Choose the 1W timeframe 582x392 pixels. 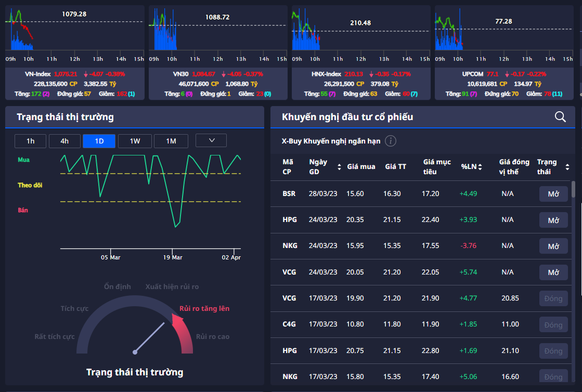(x=135, y=141)
